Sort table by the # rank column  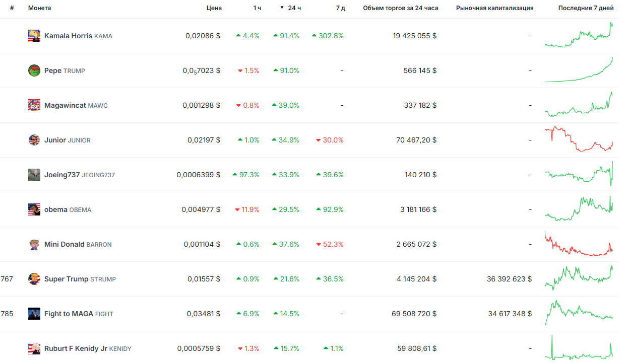click(12, 8)
